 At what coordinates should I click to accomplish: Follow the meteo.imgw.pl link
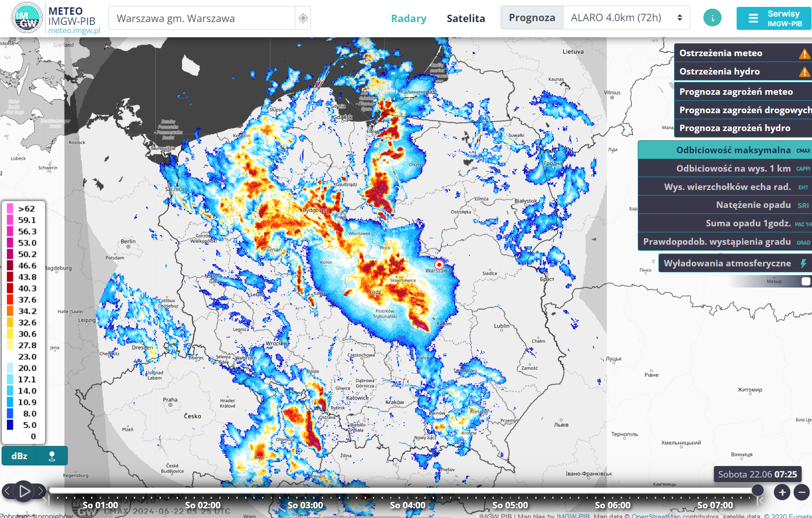click(74, 30)
